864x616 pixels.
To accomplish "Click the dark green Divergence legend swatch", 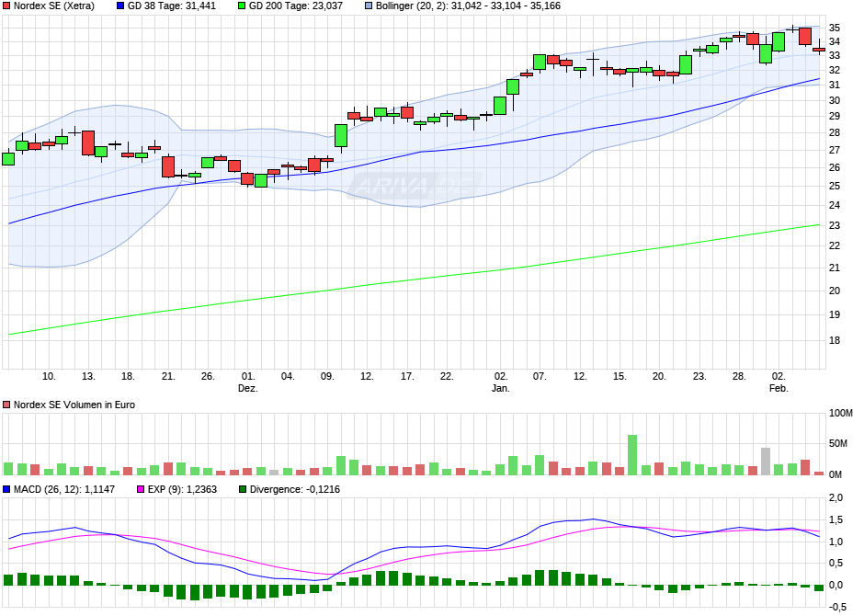I will 243,489.
